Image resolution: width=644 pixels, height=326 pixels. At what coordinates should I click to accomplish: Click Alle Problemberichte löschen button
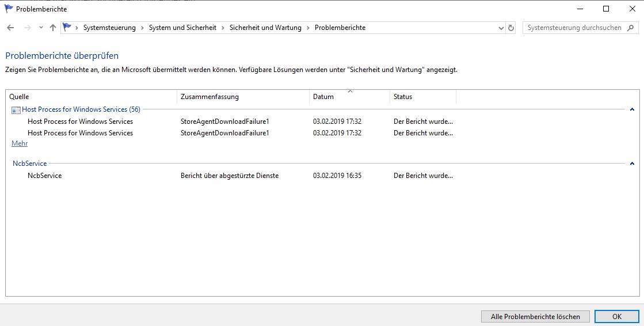coord(536,317)
